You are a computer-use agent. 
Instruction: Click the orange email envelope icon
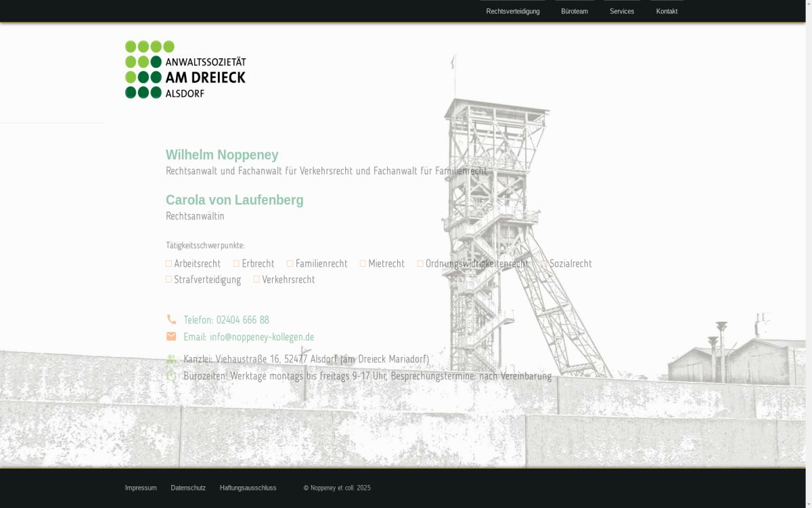point(171,337)
